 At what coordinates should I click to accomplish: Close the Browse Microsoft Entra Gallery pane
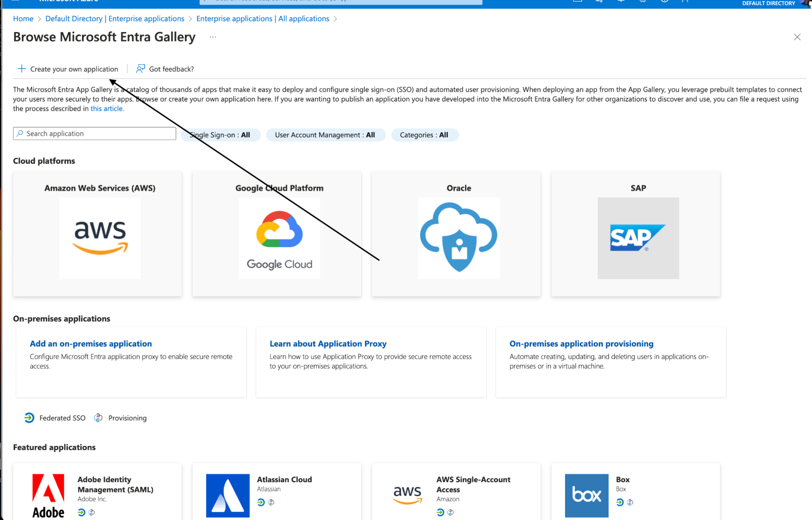pyautogui.click(x=797, y=37)
